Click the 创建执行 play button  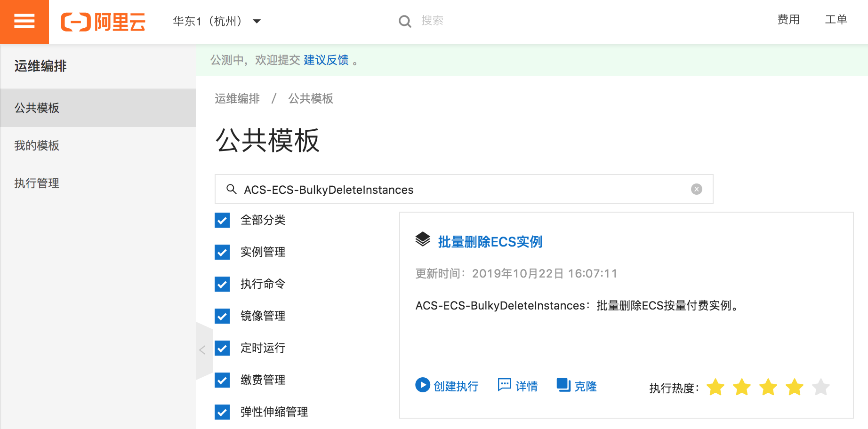(x=447, y=386)
